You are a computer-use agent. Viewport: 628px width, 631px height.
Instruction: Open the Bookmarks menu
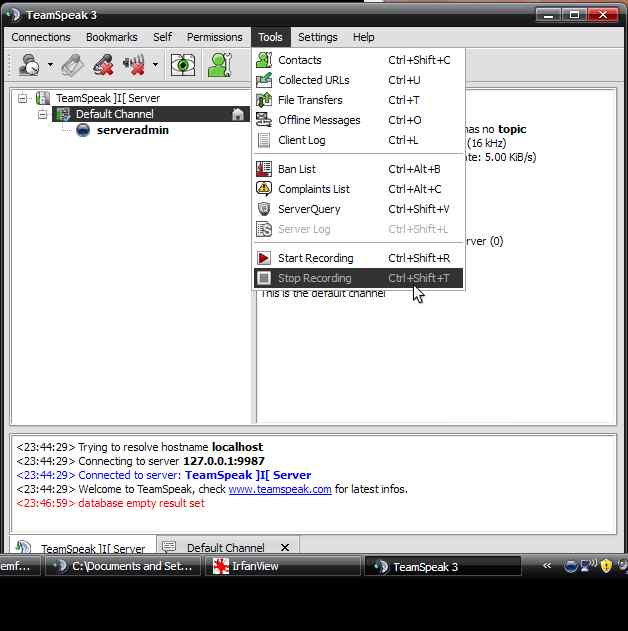111,37
